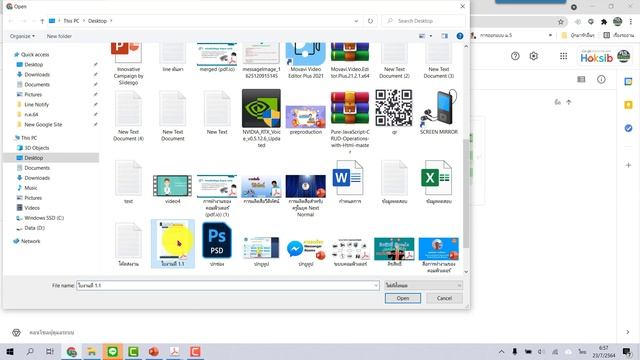Open notification center on taskbar
Viewport: 640px width, 360px height.
627,351
